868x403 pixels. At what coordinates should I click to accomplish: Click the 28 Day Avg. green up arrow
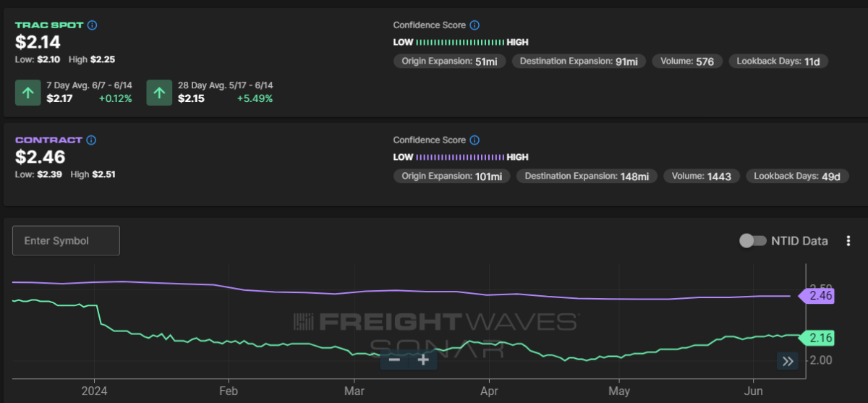tap(159, 93)
